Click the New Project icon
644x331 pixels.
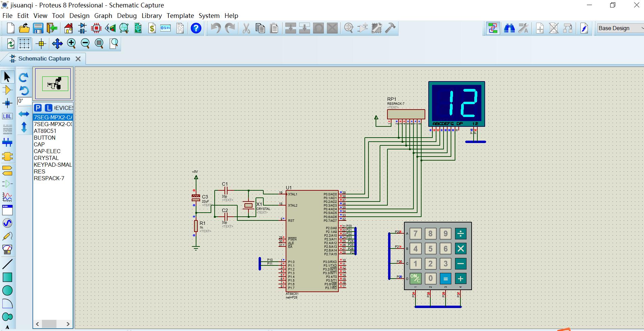pyautogui.click(x=11, y=28)
